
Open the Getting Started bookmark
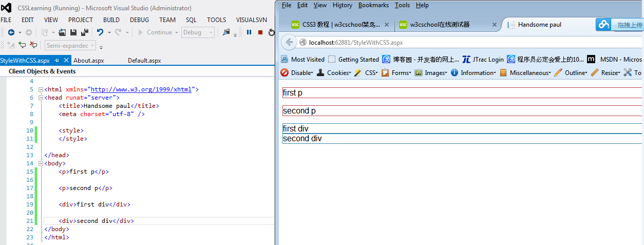tap(353, 59)
